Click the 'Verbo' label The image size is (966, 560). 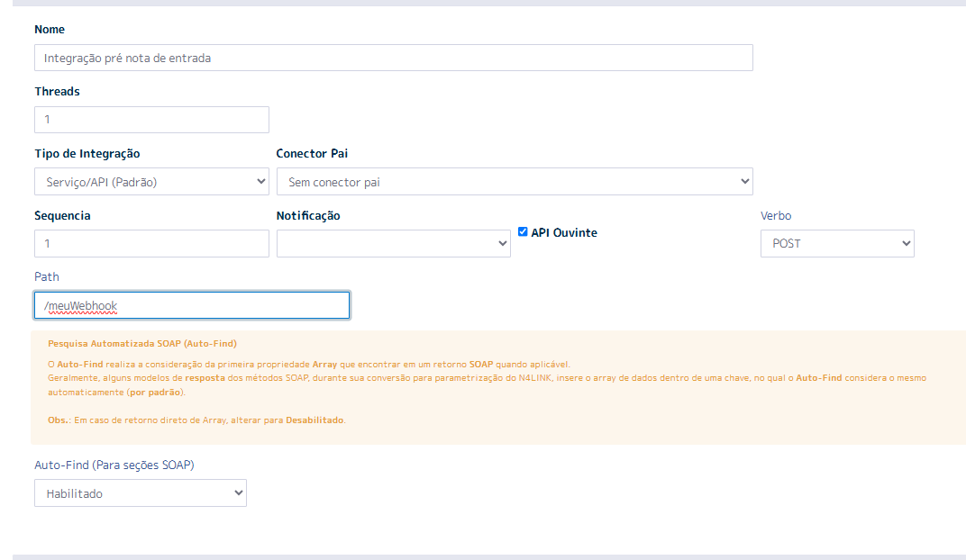[776, 216]
